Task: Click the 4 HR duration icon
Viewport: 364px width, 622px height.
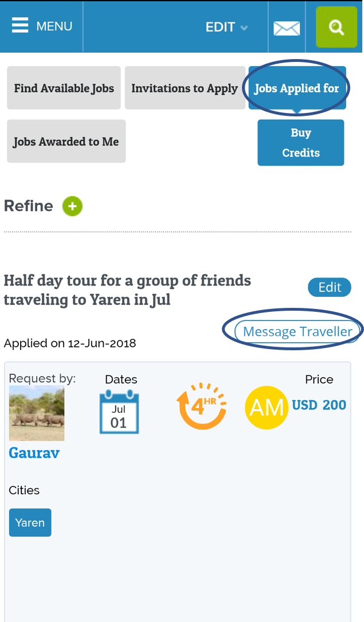Action: point(201,406)
